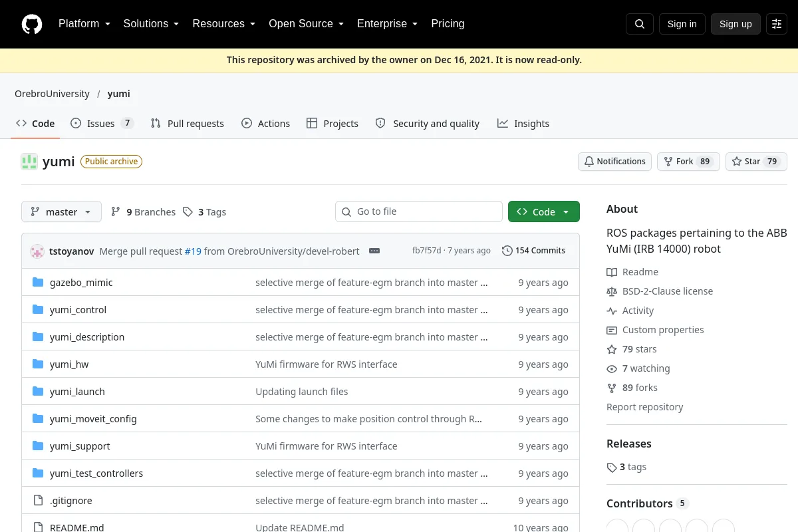View 154 Commits history
The height and width of the screenshot is (532, 798).
[x=534, y=251]
